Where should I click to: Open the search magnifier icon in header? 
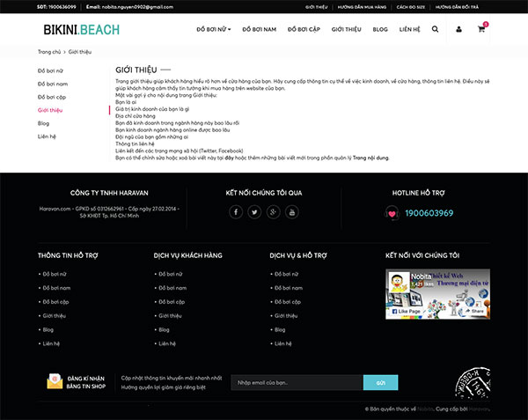click(x=435, y=29)
